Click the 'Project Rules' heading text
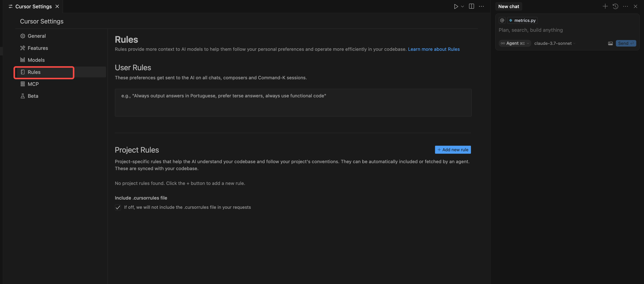Image resolution: width=644 pixels, height=284 pixels. (137, 150)
